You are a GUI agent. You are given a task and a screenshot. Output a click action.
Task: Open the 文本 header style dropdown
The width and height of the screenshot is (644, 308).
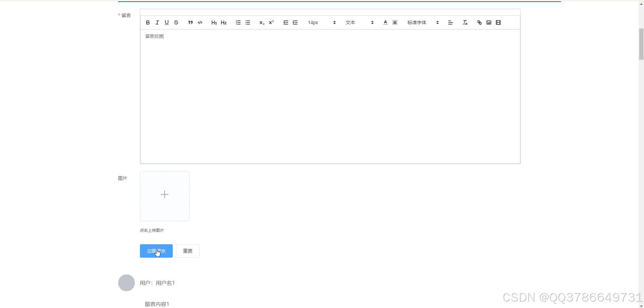coord(360,22)
